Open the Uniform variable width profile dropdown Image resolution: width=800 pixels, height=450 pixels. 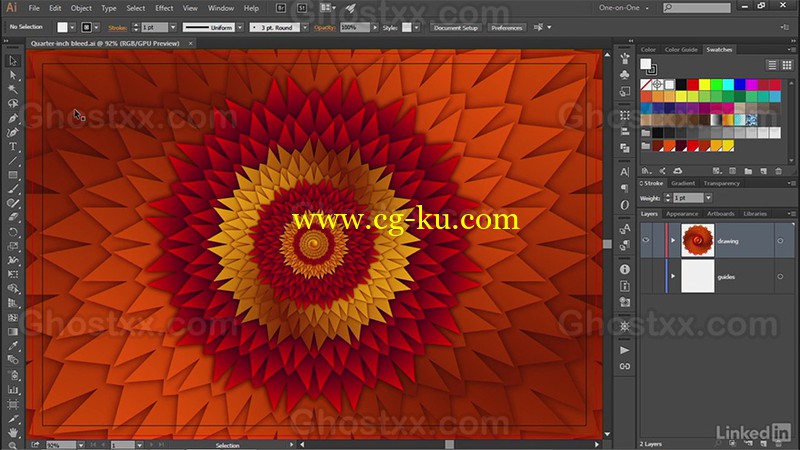(240, 28)
